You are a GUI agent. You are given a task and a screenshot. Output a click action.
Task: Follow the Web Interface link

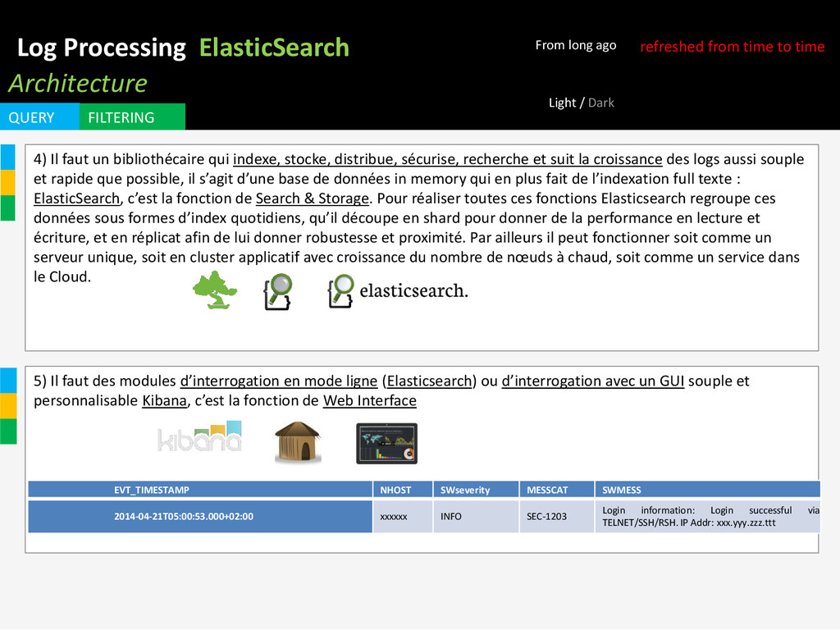[x=370, y=400]
